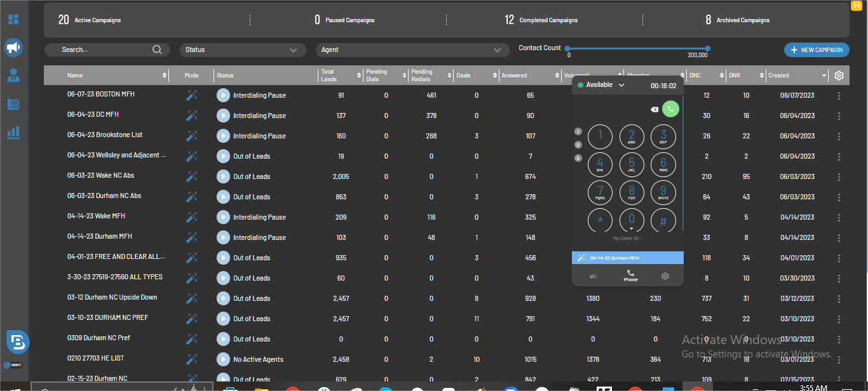This screenshot has height=391, width=868.
Task: Start the 04-14-23 Wake MFH campaign
Action: [223, 217]
